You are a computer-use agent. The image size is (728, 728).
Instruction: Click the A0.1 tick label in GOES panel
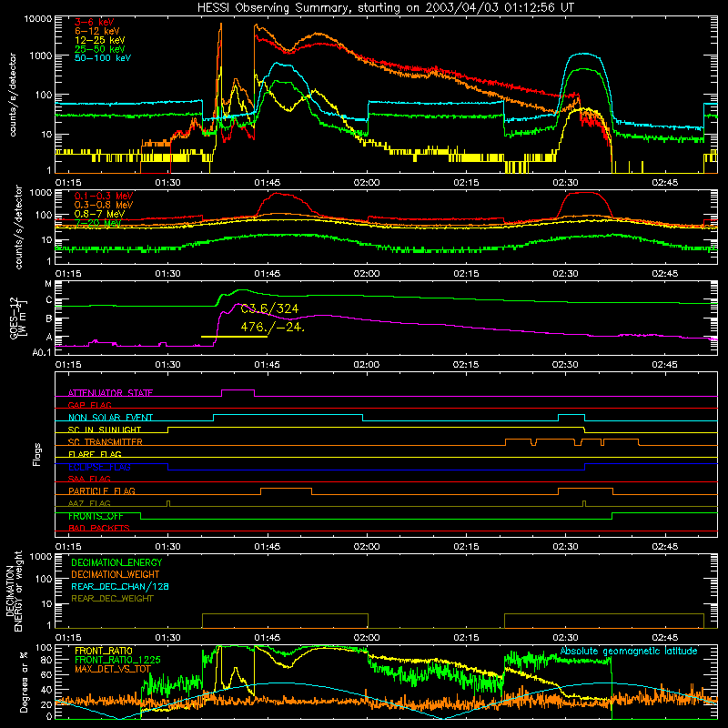[42, 353]
